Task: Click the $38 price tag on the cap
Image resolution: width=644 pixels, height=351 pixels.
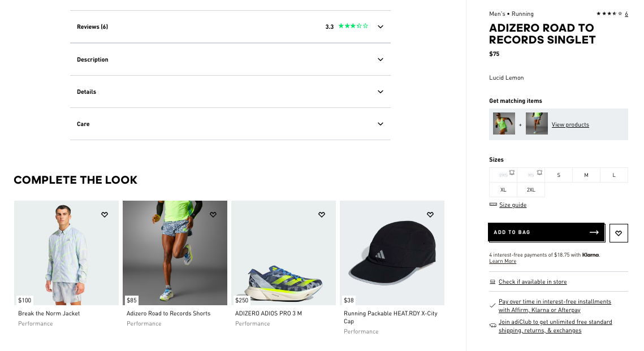Action: click(x=349, y=300)
